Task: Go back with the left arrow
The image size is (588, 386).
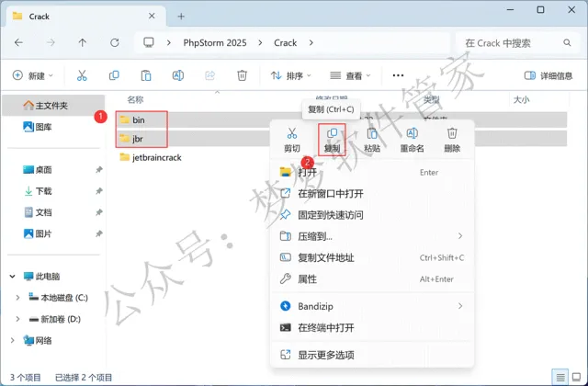Action: pyautogui.click(x=18, y=43)
